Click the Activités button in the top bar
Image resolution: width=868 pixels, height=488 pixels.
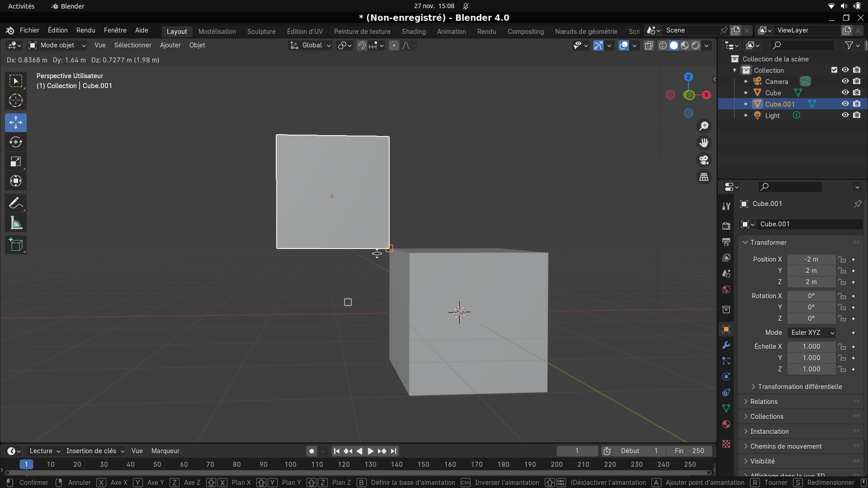(x=21, y=6)
